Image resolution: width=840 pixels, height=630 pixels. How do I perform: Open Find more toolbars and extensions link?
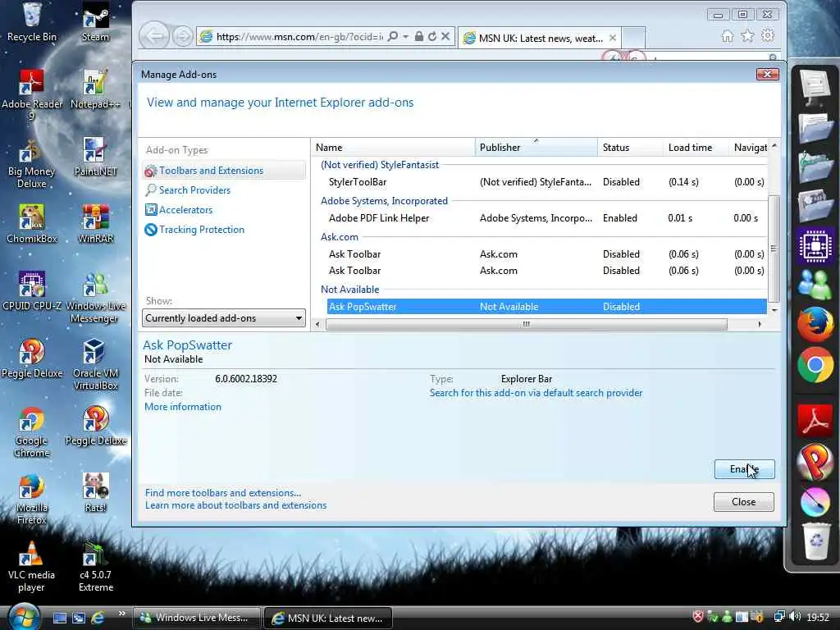pos(223,493)
